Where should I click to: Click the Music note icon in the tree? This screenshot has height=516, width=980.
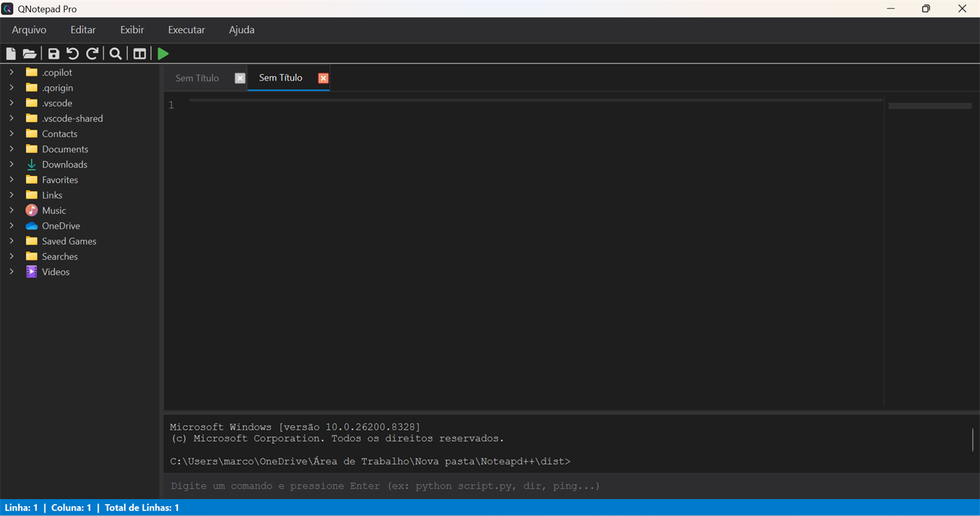[x=32, y=210]
